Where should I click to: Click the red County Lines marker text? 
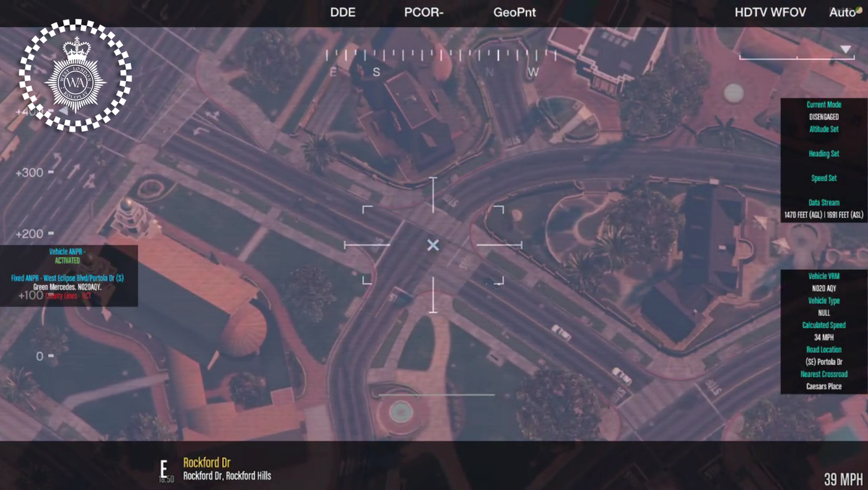69,295
